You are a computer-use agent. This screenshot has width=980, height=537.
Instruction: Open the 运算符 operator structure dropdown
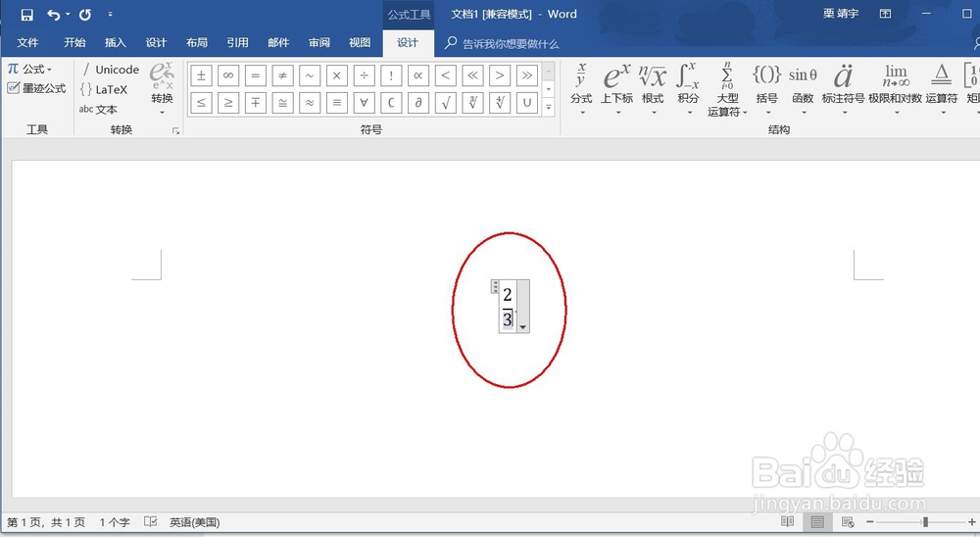pyautogui.click(x=941, y=89)
